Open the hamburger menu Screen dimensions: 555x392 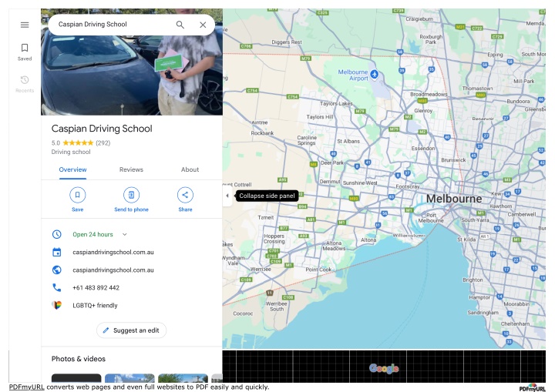click(x=25, y=25)
